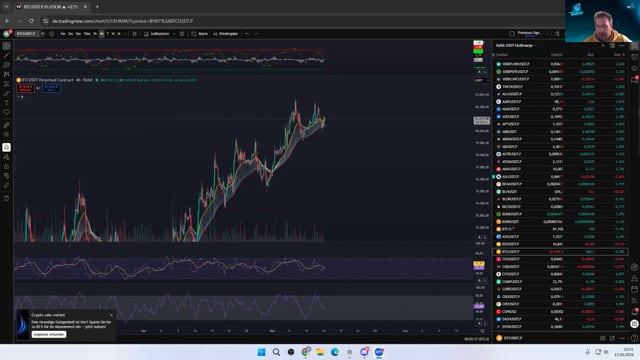Select the ruler measure tool
Image resolution: width=640 pixels, height=360 pixels.
click(7, 125)
